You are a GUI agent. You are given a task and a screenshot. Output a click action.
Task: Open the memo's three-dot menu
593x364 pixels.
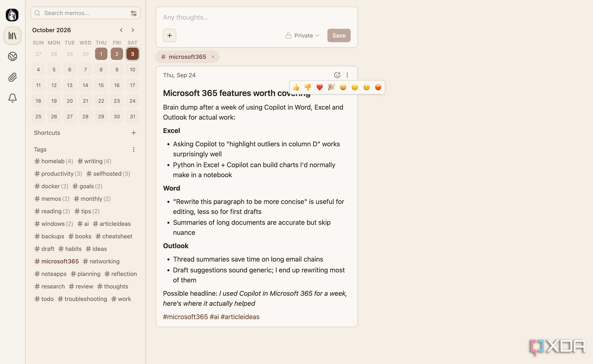tap(347, 75)
